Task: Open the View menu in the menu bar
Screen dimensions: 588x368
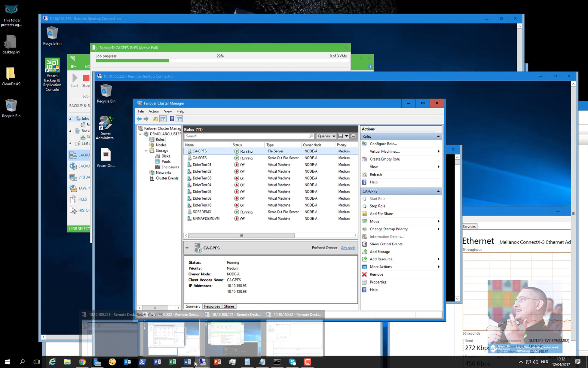Action: pos(168,111)
